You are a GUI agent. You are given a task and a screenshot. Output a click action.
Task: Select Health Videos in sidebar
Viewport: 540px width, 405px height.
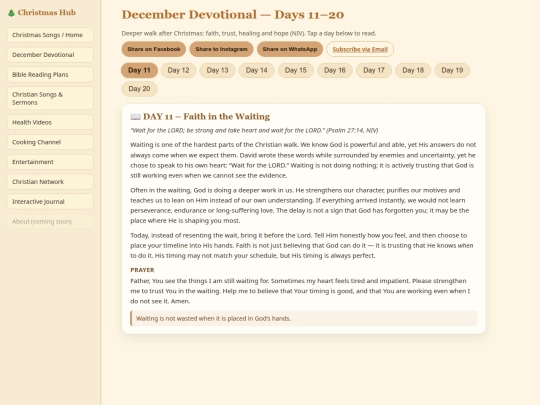tap(50, 122)
